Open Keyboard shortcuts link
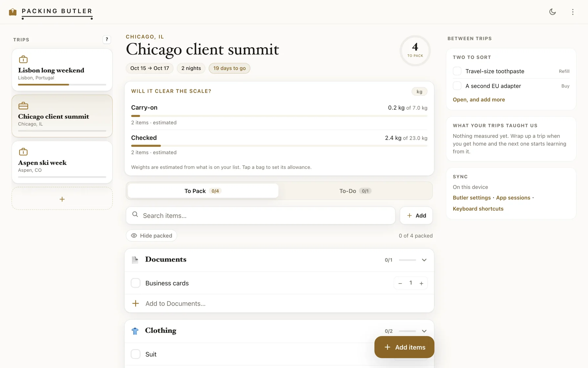This screenshot has height=368, width=588. point(478,209)
